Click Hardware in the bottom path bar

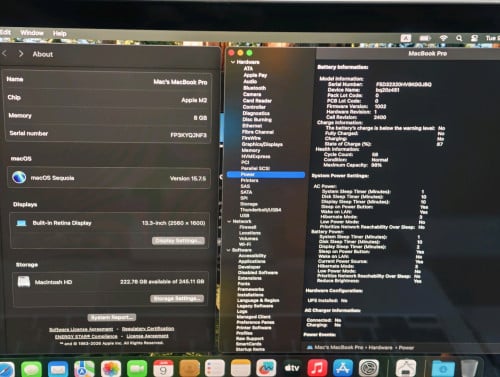(x=380, y=348)
